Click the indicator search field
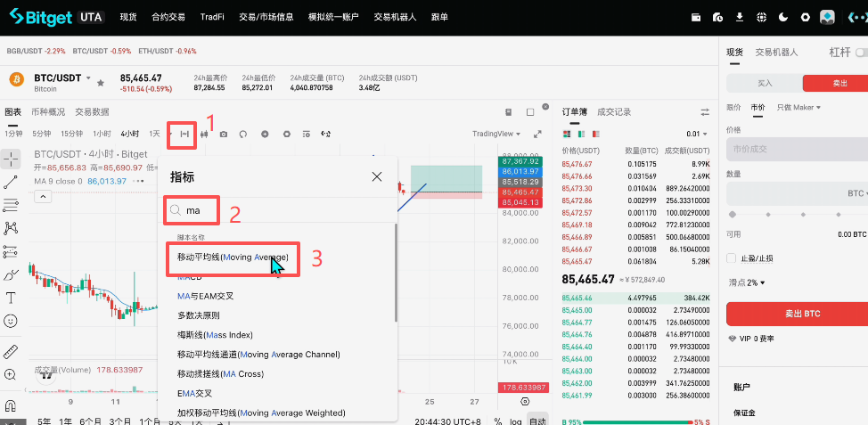This screenshot has height=425, width=868. click(277, 211)
